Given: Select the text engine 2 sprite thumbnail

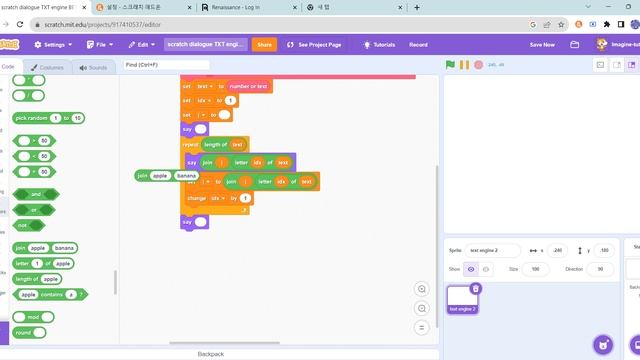Looking at the screenshot, I should coord(462,299).
